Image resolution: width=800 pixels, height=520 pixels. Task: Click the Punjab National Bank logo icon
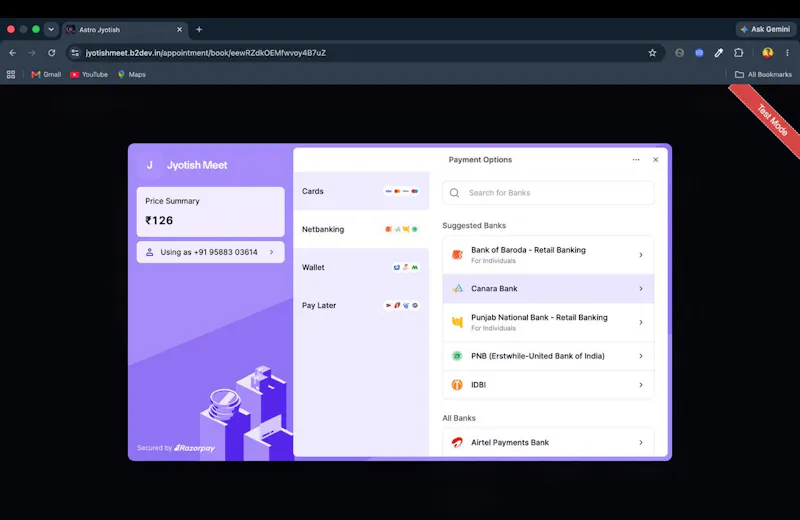point(457,322)
